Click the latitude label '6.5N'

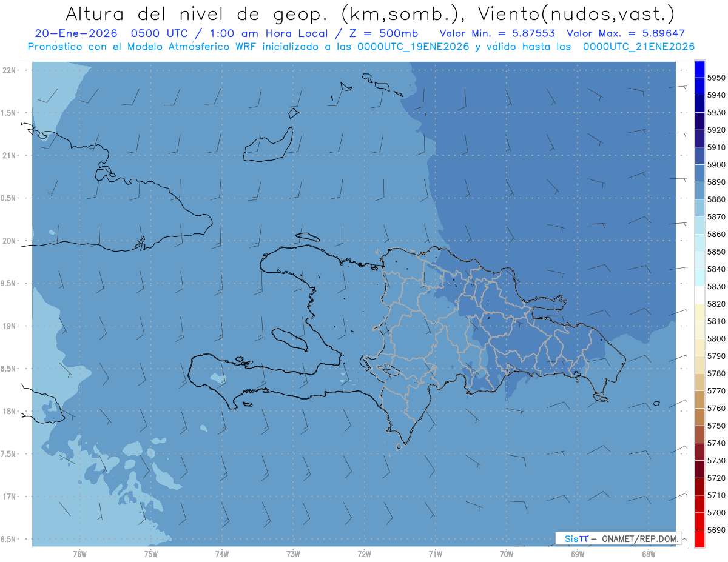(8, 539)
